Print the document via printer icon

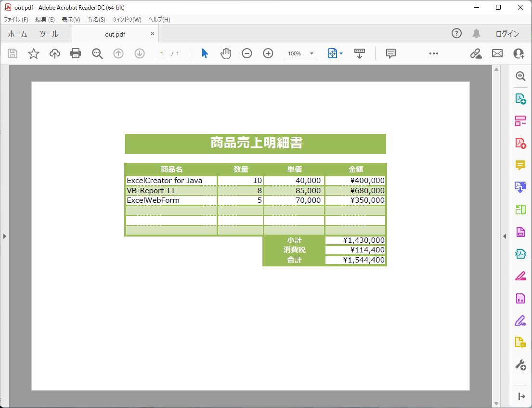tap(76, 53)
